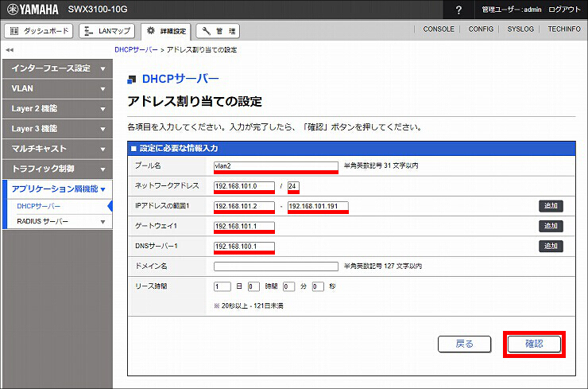The image size is (588, 389).
Task: Expand インターフェース設定 menu section
Action: [x=57, y=68]
